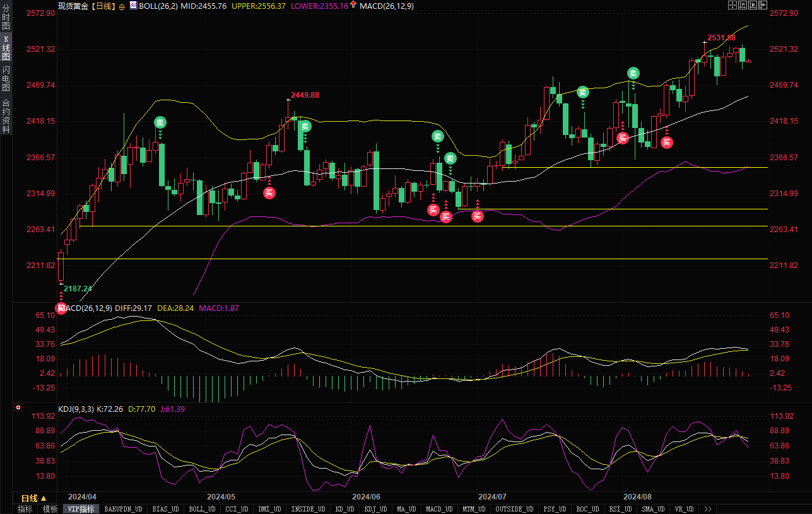Open the 日线 period dropdown
Viewport: 812px width, 514px height.
(34, 498)
